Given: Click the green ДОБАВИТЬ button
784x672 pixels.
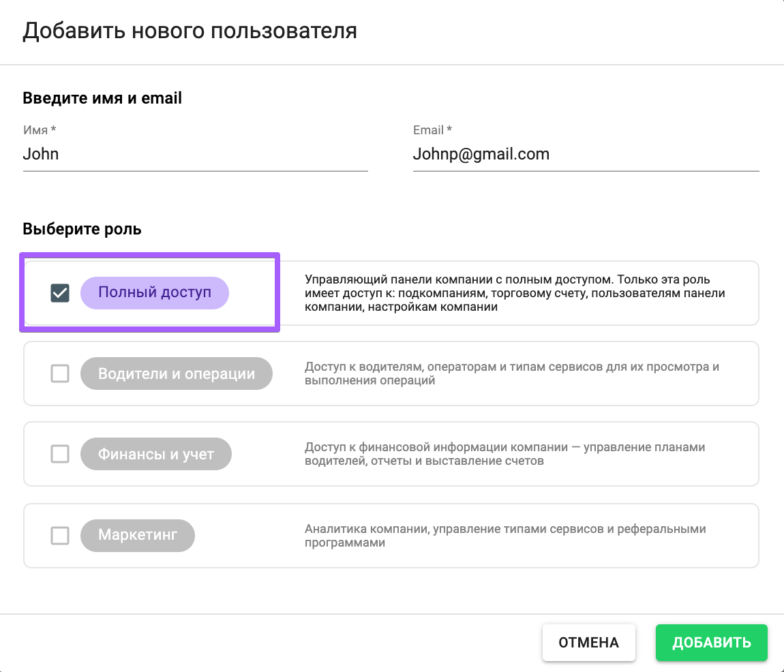Looking at the screenshot, I should (x=711, y=642).
